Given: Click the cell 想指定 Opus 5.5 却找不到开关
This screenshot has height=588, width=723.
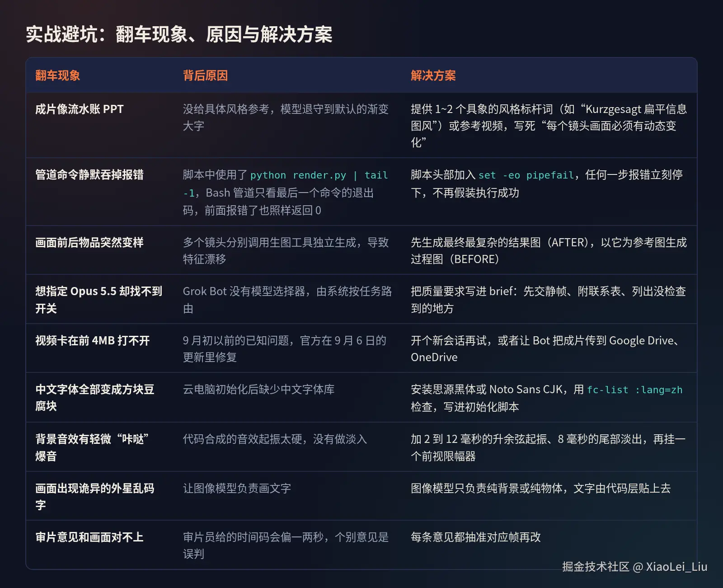Looking at the screenshot, I should click(99, 300).
